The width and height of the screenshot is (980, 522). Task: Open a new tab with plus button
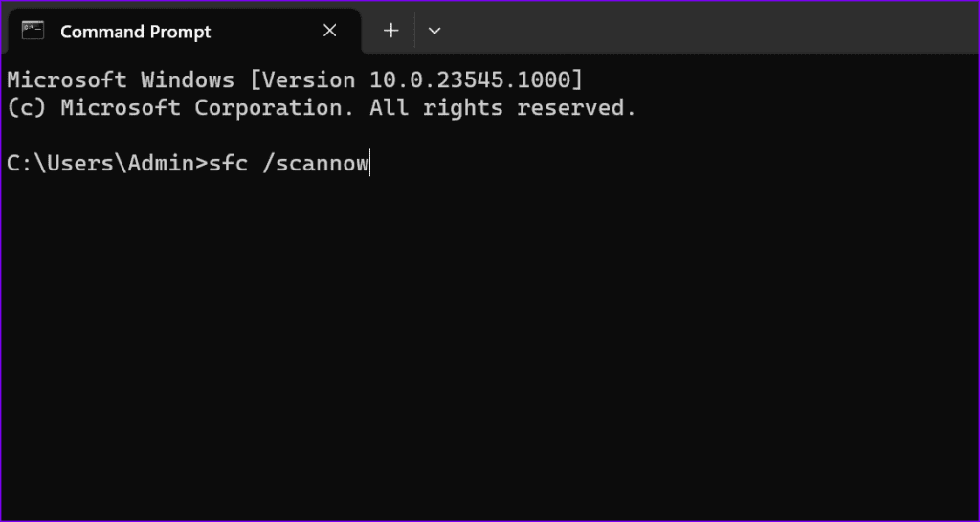(x=390, y=31)
